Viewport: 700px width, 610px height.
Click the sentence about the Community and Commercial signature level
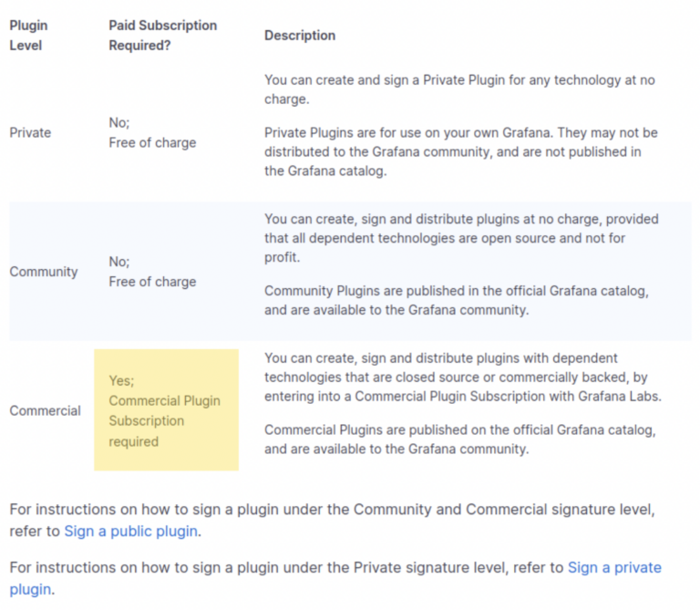(332, 508)
